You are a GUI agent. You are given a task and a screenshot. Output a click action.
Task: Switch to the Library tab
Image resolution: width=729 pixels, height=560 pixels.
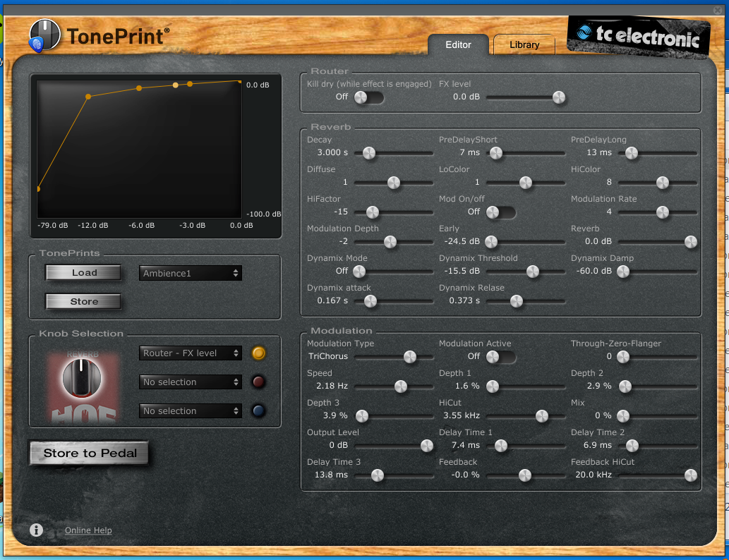pos(524,45)
